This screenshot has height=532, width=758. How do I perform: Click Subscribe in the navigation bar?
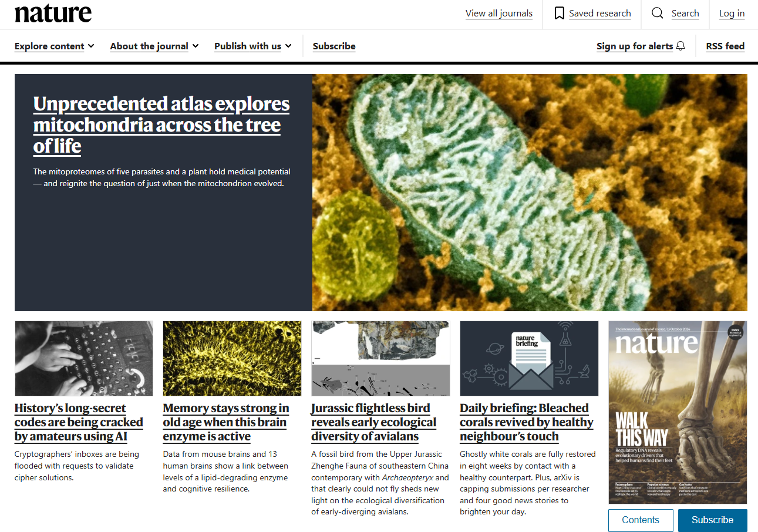[x=334, y=46]
